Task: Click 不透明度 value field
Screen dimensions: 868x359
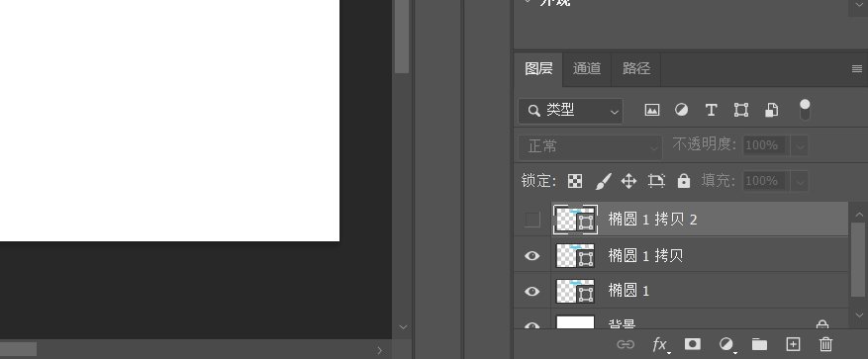Action: pyautogui.click(x=767, y=146)
